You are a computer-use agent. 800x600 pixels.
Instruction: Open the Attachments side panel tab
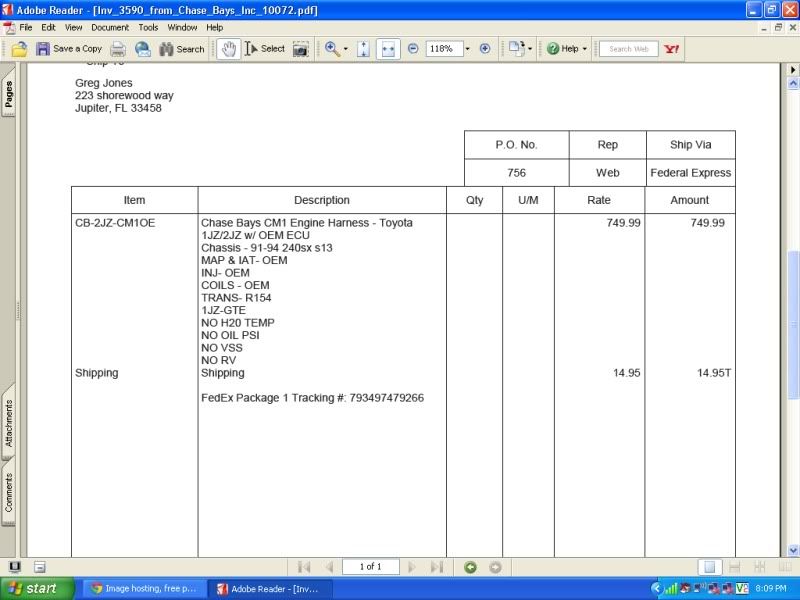pyautogui.click(x=8, y=423)
